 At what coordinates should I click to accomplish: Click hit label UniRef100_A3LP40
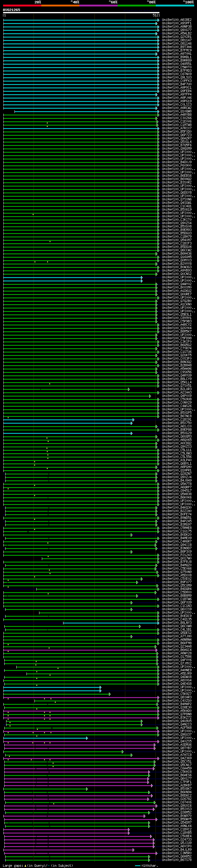(177, 460)
